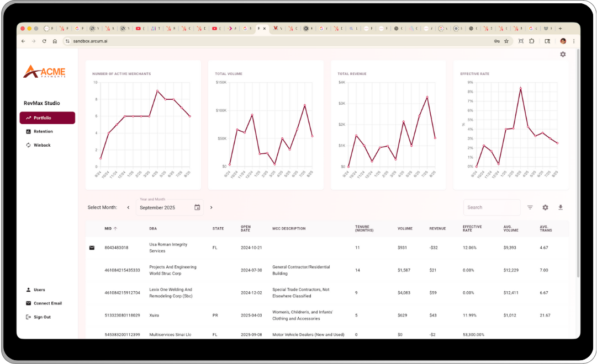The width and height of the screenshot is (597, 364).
Task: Click the browser home icon
Action: tap(55, 41)
